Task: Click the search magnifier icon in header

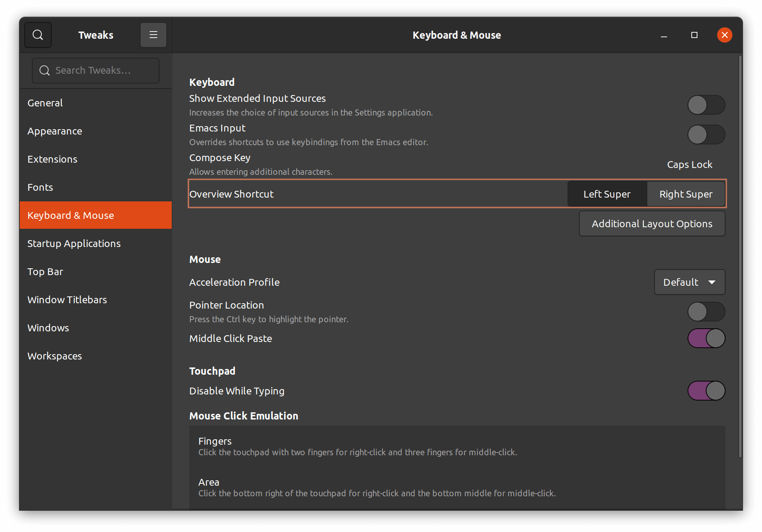Action: pyautogui.click(x=38, y=35)
